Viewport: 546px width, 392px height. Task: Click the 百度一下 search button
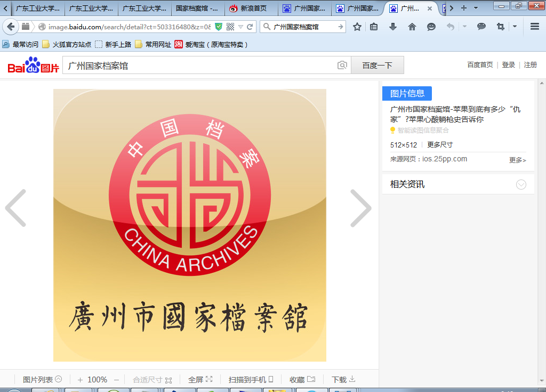pyautogui.click(x=377, y=66)
